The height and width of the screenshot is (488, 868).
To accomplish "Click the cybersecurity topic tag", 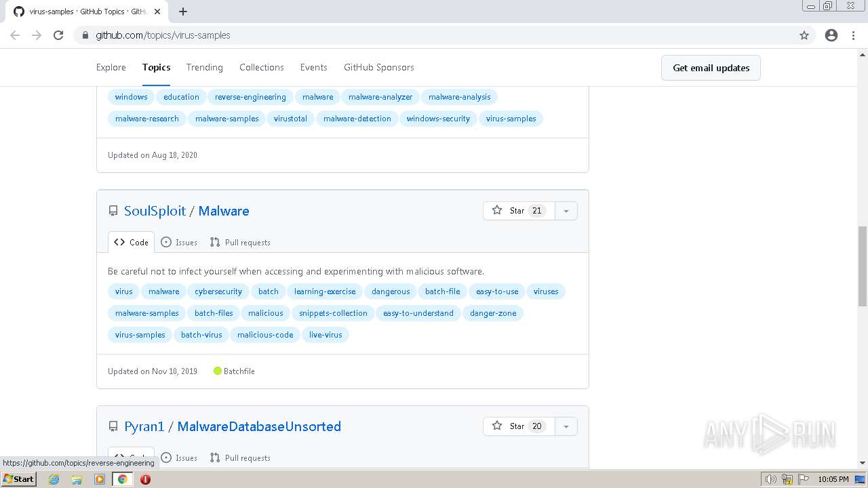I will pos(218,291).
